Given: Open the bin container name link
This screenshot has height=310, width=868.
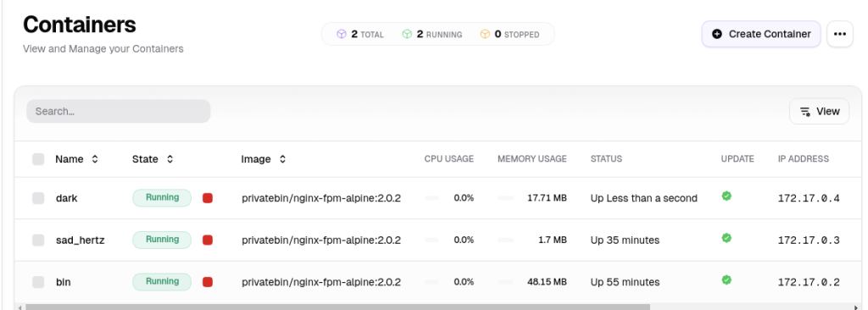Looking at the screenshot, I should pyautogui.click(x=63, y=282).
